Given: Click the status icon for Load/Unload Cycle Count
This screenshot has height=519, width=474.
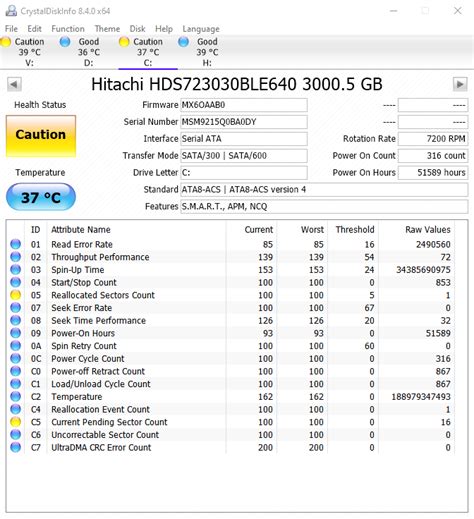Looking at the screenshot, I should 15,384.
